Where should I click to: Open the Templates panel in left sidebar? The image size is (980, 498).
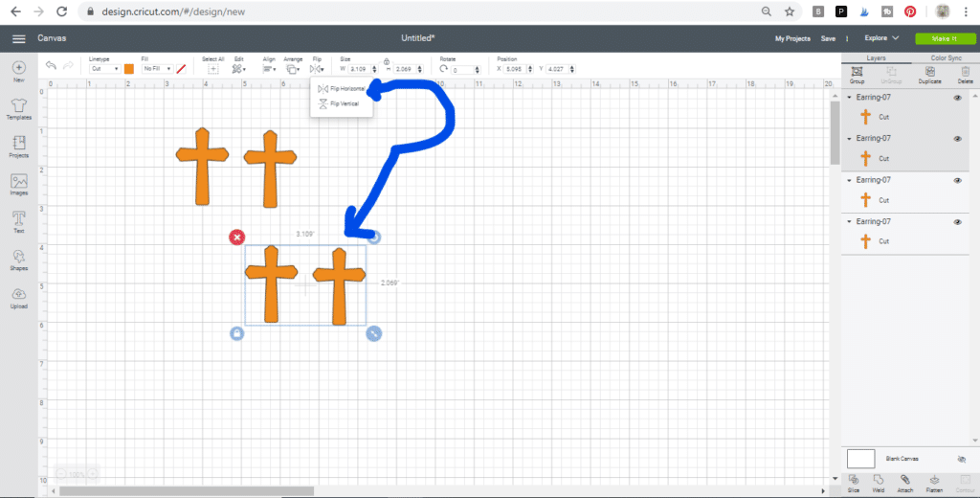pos(18,107)
